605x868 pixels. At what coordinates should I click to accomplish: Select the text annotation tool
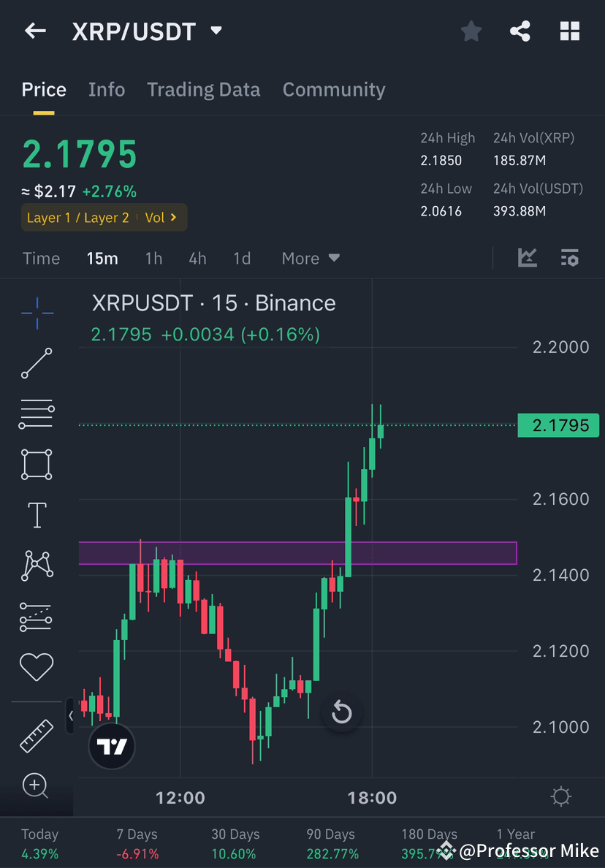click(x=37, y=515)
